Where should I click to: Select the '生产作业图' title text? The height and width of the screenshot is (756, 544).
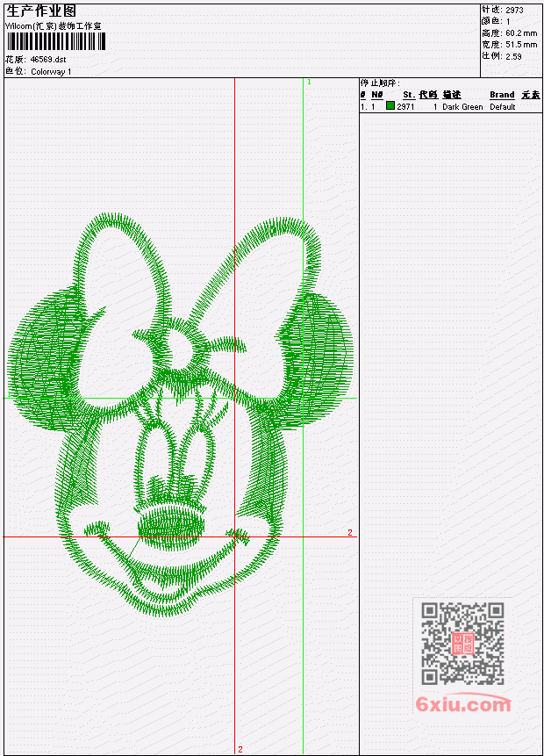coord(41,11)
